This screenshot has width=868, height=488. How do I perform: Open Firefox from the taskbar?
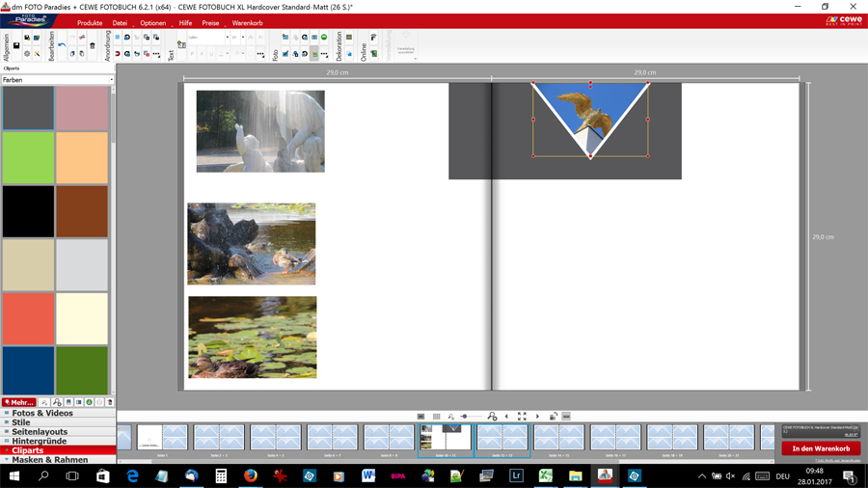(250, 476)
